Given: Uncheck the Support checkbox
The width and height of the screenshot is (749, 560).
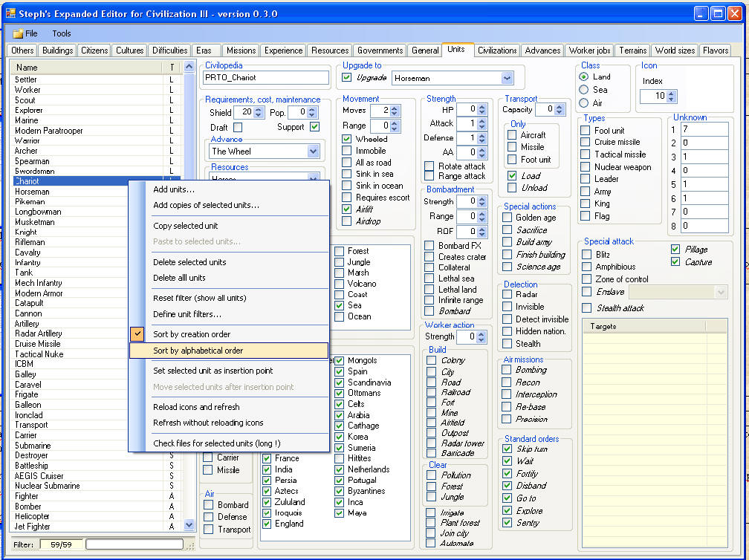Looking at the screenshot, I should click(314, 126).
